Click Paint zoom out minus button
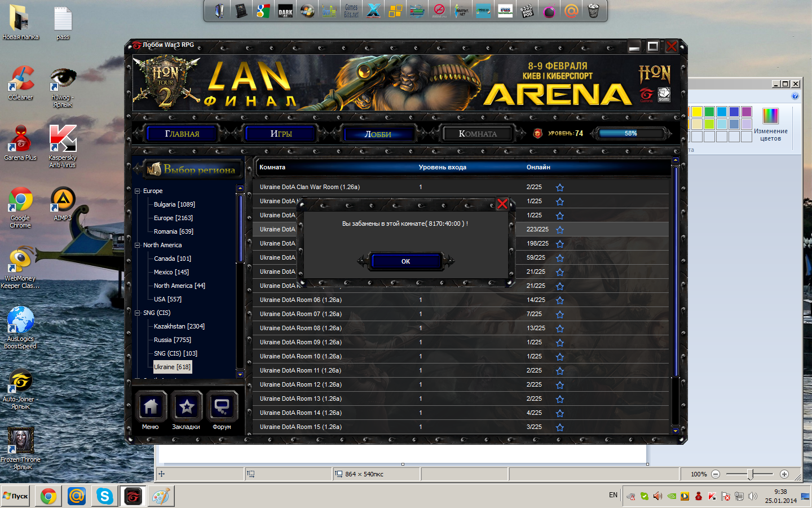 (716, 474)
